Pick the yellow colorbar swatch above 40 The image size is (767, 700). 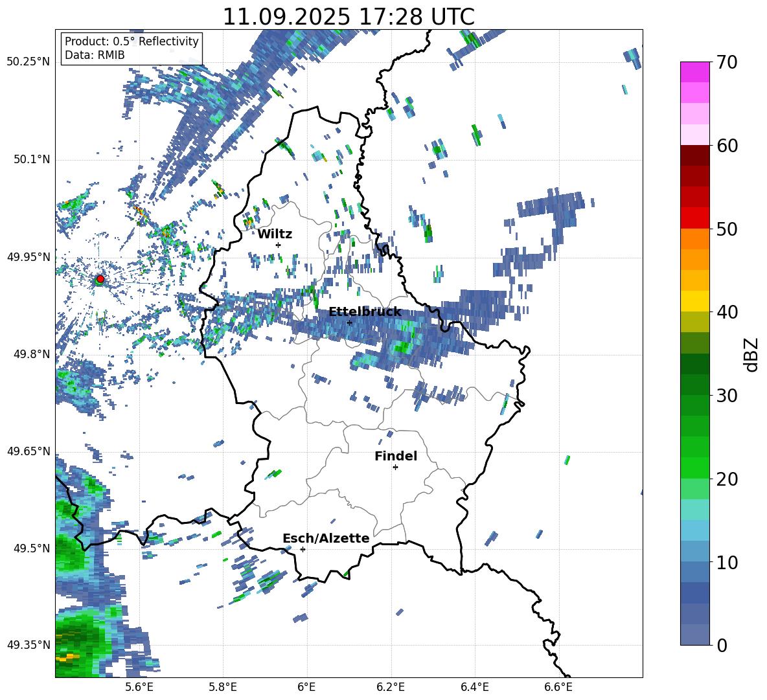click(x=694, y=301)
